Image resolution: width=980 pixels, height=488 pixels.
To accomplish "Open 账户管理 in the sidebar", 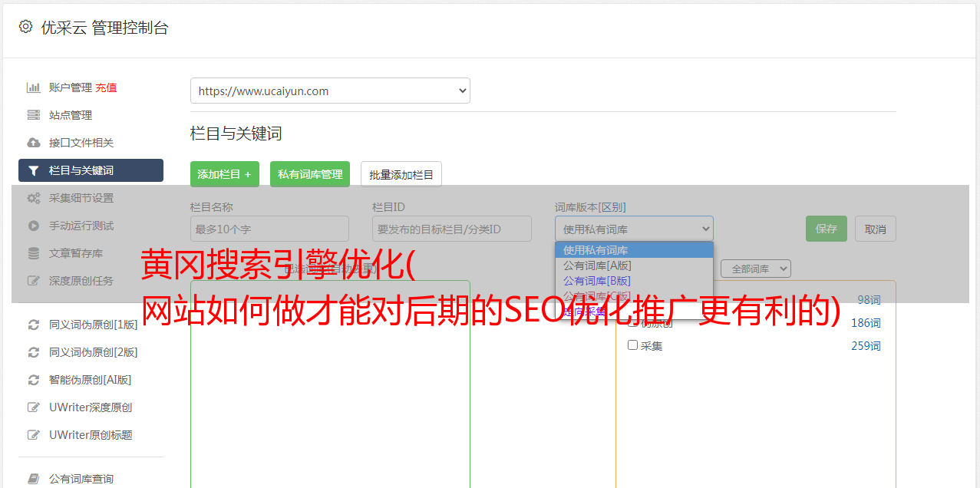I will click(x=71, y=87).
